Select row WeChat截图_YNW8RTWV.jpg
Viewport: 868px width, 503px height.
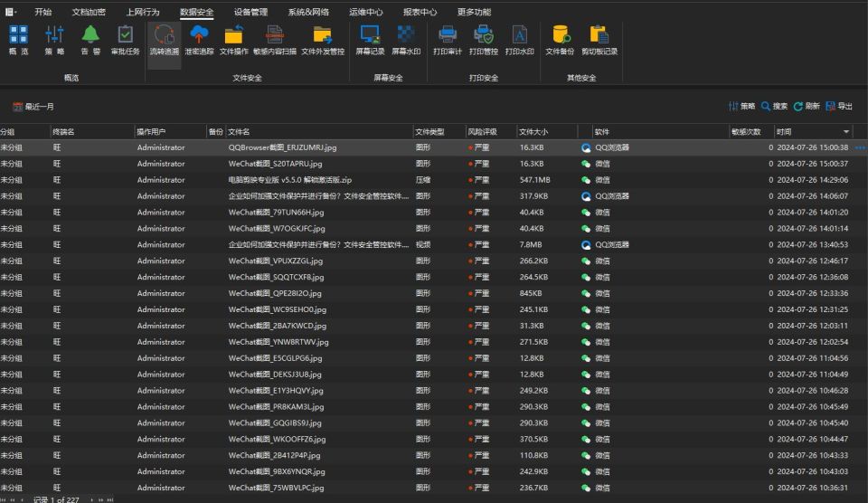coord(434,342)
